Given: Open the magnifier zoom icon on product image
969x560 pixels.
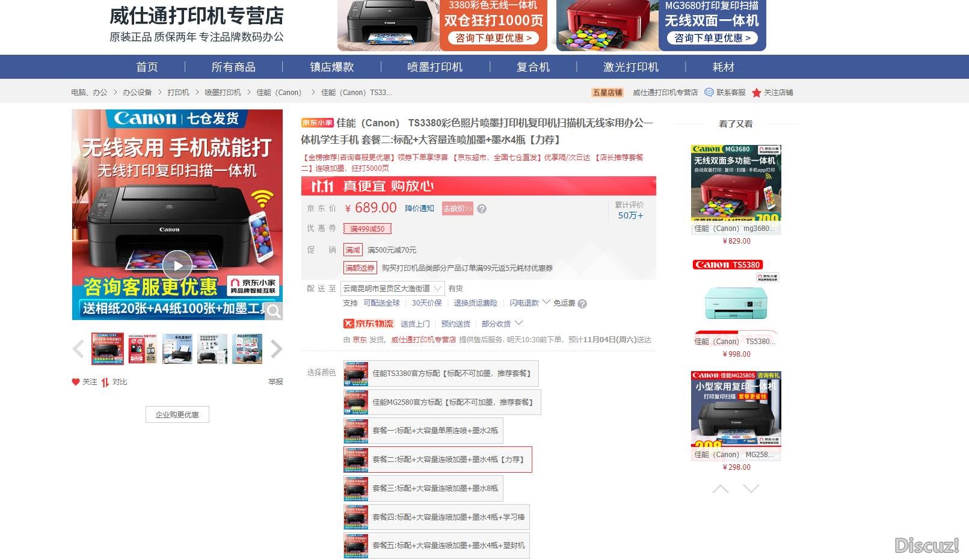Looking at the screenshot, I should (274, 311).
